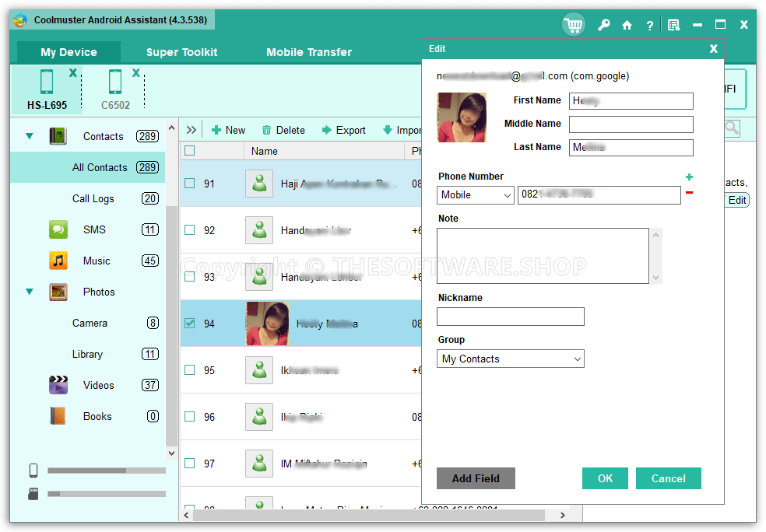Open Contacts category in sidebar

(103, 136)
